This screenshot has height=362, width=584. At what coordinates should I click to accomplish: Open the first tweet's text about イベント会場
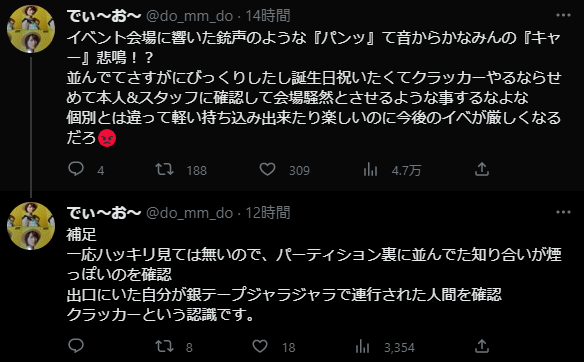[314, 88]
